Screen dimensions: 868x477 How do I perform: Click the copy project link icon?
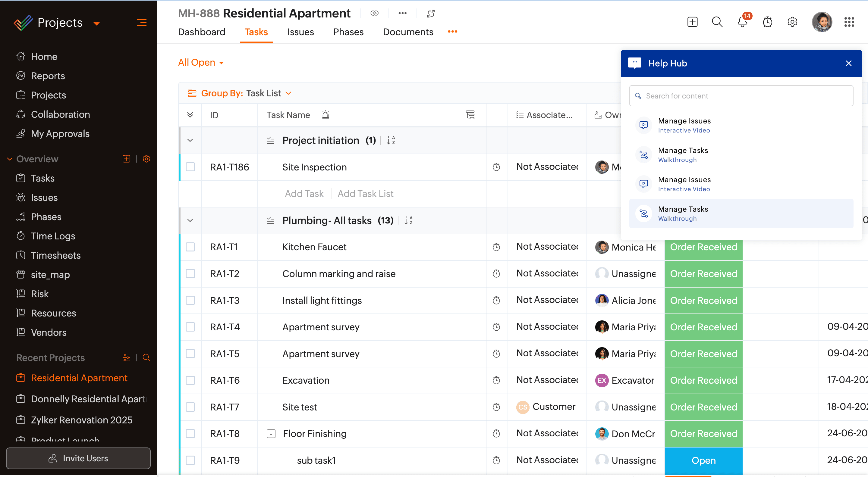[x=374, y=14]
